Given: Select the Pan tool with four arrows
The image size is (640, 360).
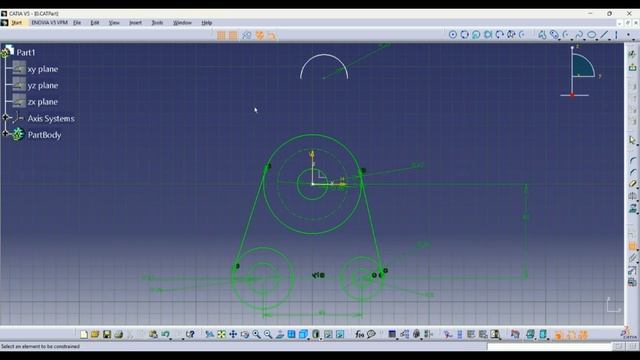Looking at the screenshot, I should (233, 335).
